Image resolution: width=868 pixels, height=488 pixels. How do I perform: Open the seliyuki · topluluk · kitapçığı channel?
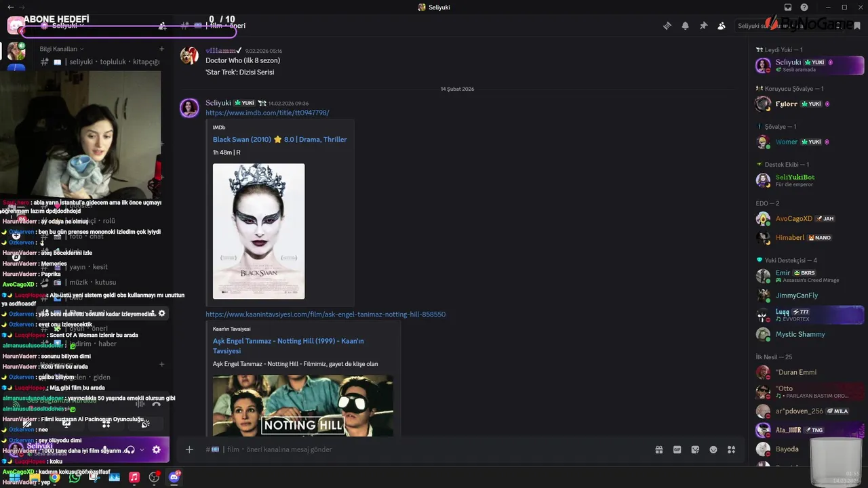102,62
